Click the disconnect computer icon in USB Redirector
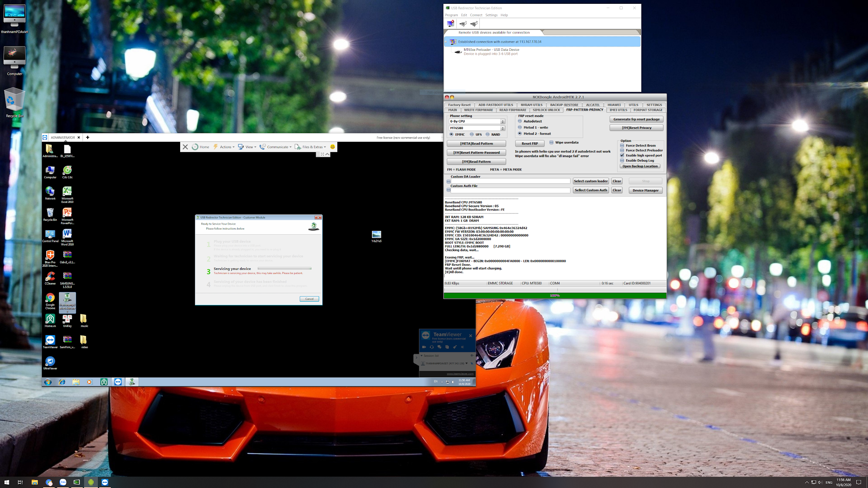This screenshot has width=868, height=488. click(451, 24)
